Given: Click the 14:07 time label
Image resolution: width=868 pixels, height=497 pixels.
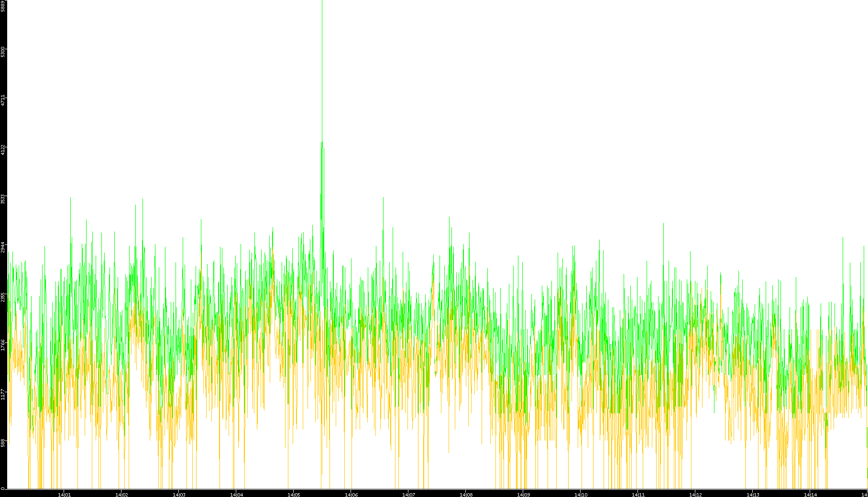Looking at the screenshot, I should [x=409, y=495].
